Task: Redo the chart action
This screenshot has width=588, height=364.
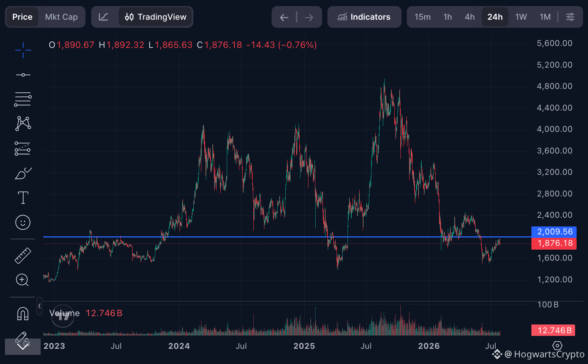Action: coord(309,17)
